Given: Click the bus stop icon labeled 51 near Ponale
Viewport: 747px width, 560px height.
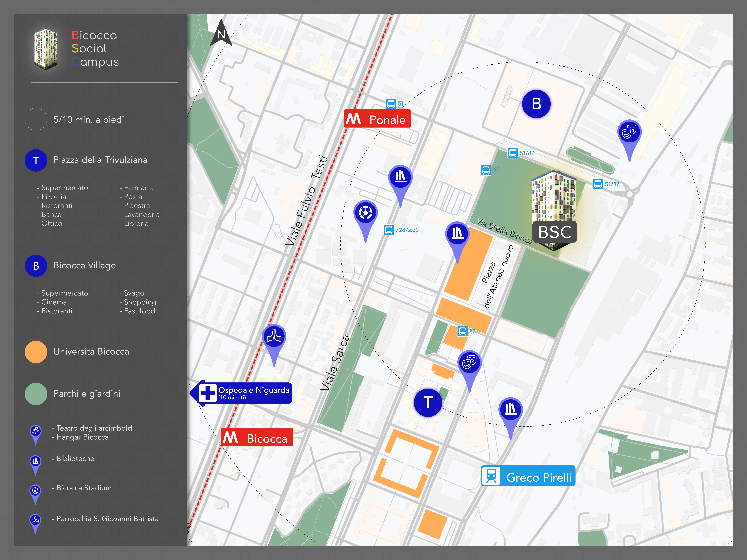Looking at the screenshot, I should (391, 104).
